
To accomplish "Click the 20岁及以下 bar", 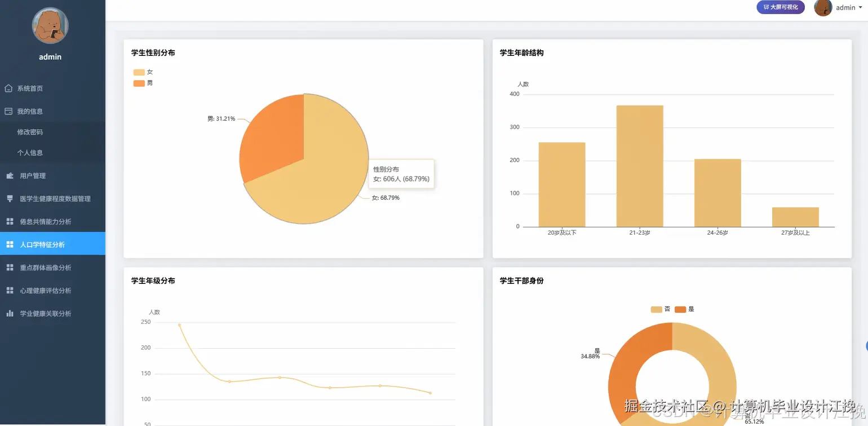I will [x=562, y=185].
